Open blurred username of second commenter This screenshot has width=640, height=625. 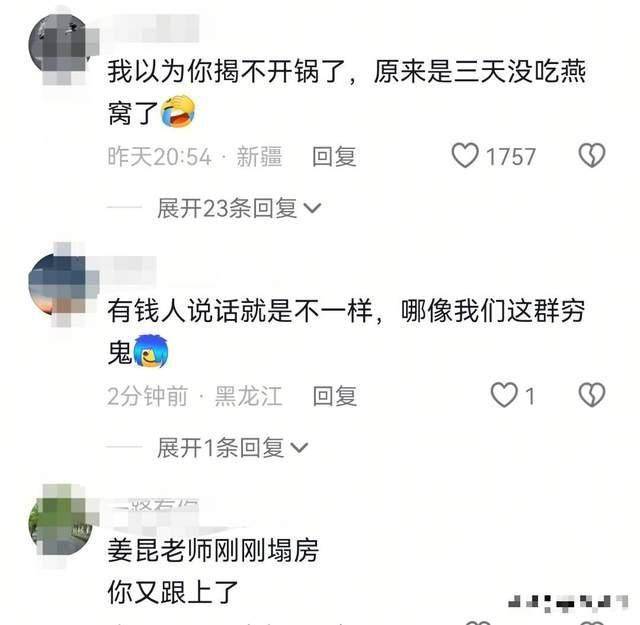pyautogui.click(x=132, y=270)
